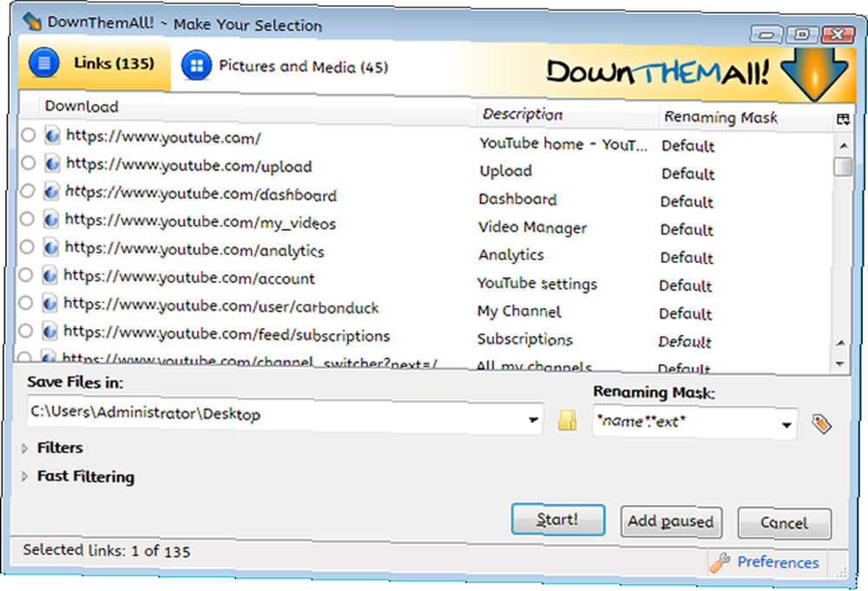Click the file icon for the upload link
The image size is (868, 591).
pos(51,163)
